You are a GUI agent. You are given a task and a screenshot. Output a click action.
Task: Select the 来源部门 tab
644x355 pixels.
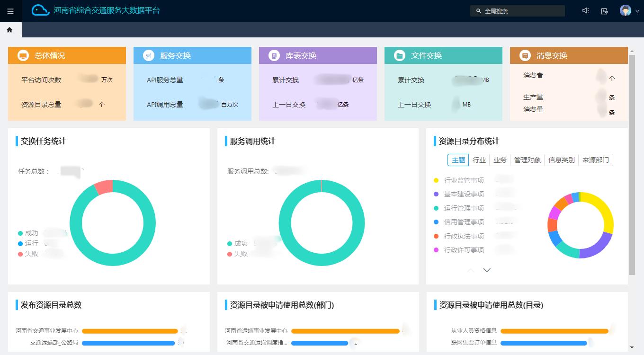(595, 160)
